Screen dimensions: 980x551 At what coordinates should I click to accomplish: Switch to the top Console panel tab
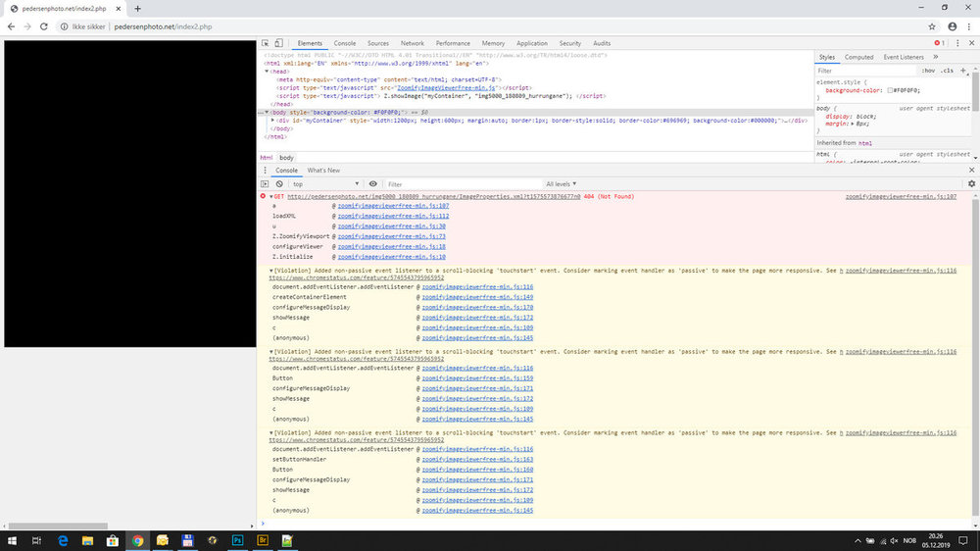click(344, 43)
